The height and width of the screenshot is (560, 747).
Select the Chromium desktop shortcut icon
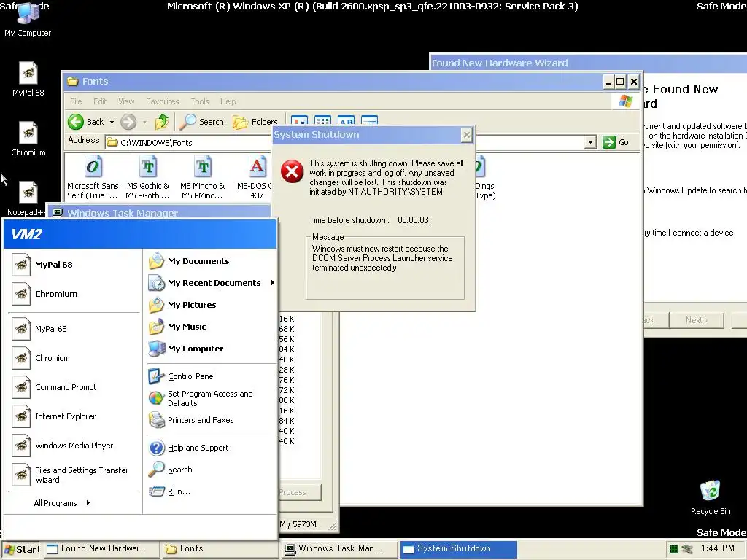click(28, 139)
